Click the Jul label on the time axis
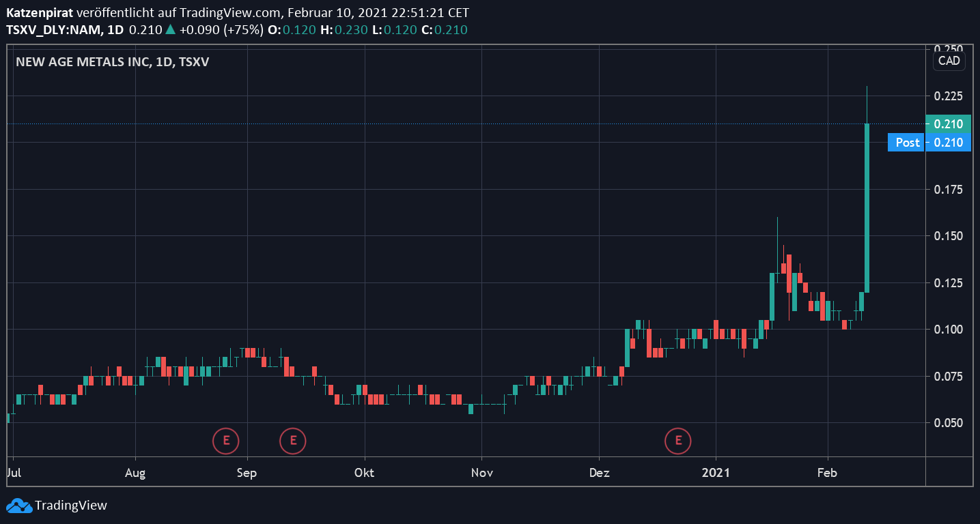This screenshot has width=980, height=524. click(13, 472)
